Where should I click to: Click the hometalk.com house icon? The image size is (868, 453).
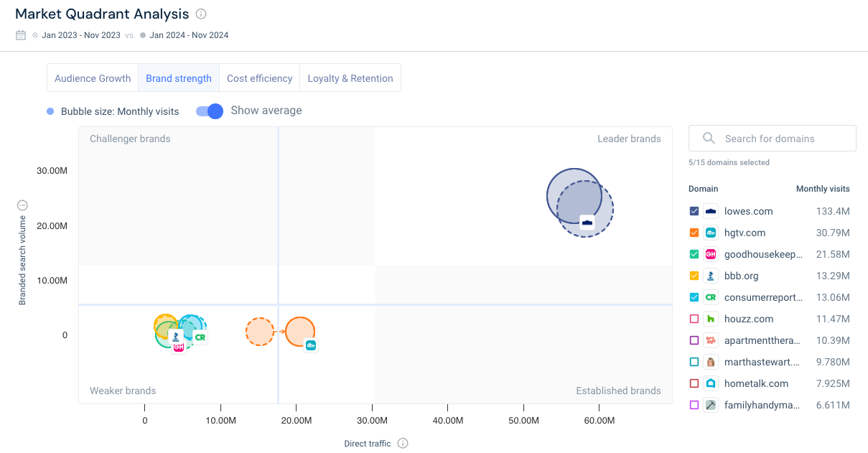tap(709, 383)
